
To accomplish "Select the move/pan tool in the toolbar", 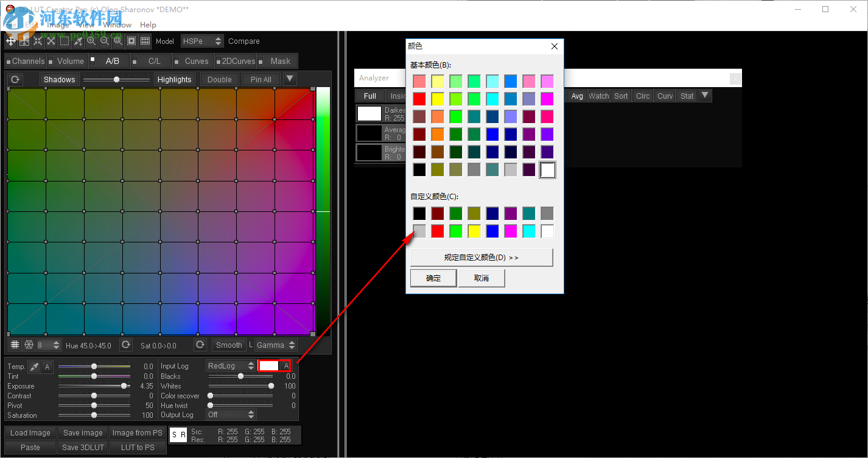I will (x=10, y=41).
